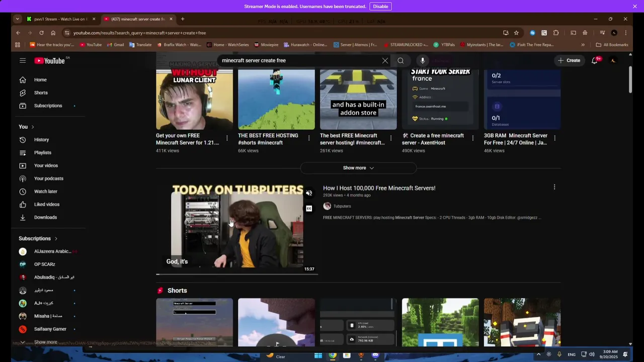This screenshot has height=362, width=644.
Task: Open the browser extensions puzzle icon
Action: coord(556,33)
